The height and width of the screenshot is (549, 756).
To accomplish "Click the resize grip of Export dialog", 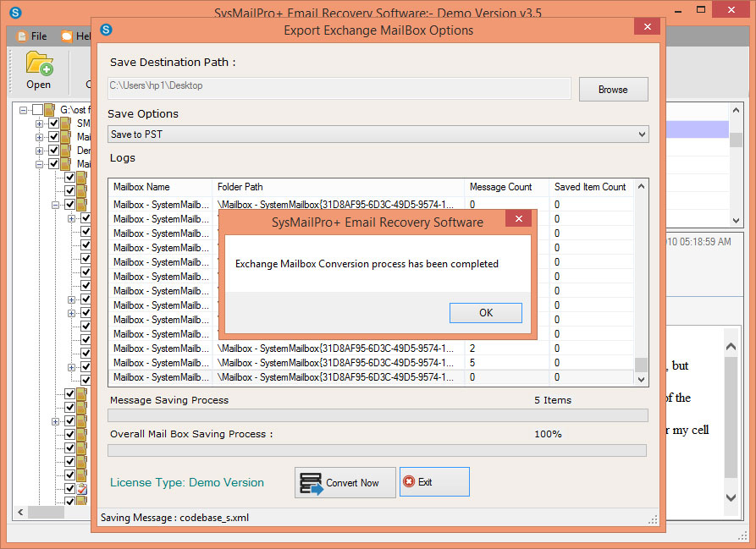I will [x=653, y=519].
